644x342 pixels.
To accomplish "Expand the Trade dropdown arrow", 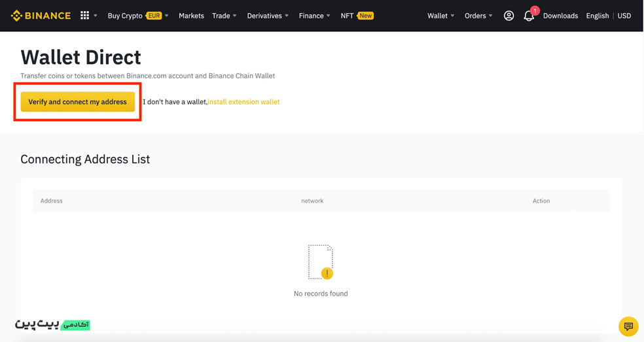I will coord(234,16).
